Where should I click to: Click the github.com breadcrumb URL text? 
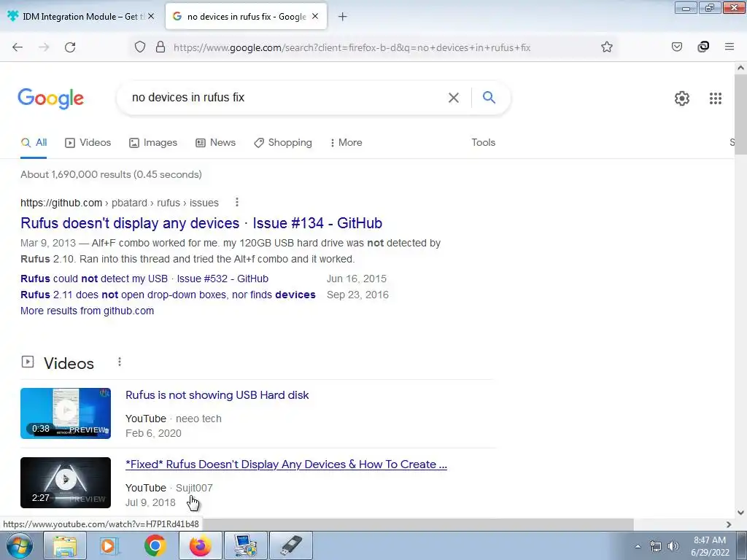120,203
